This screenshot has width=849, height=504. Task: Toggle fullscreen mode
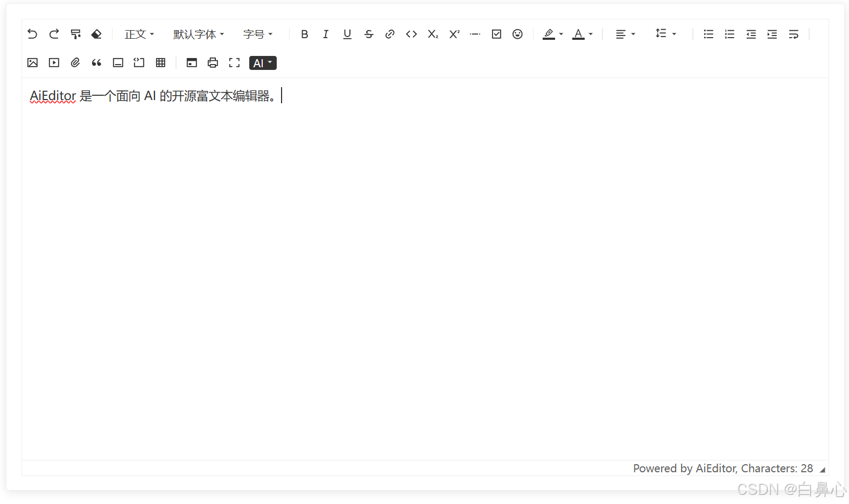point(234,62)
